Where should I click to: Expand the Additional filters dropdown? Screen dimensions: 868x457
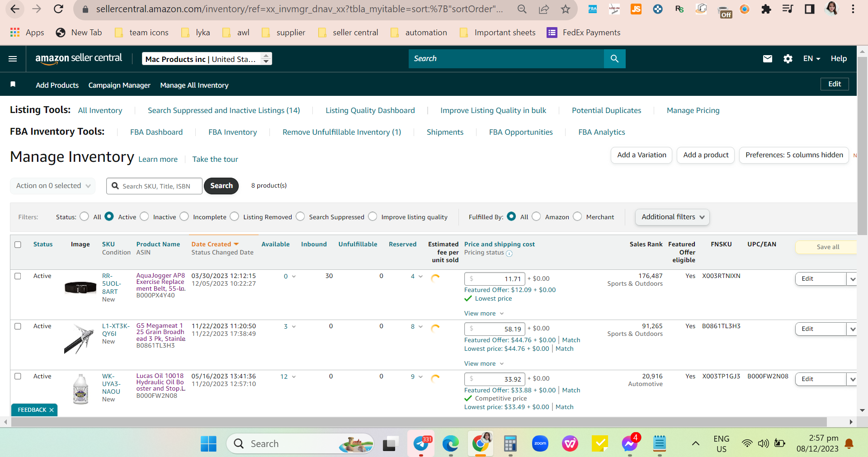672,217
